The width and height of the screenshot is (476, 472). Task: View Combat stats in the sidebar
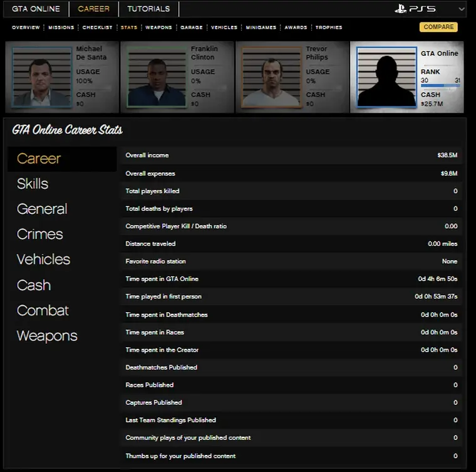click(43, 310)
